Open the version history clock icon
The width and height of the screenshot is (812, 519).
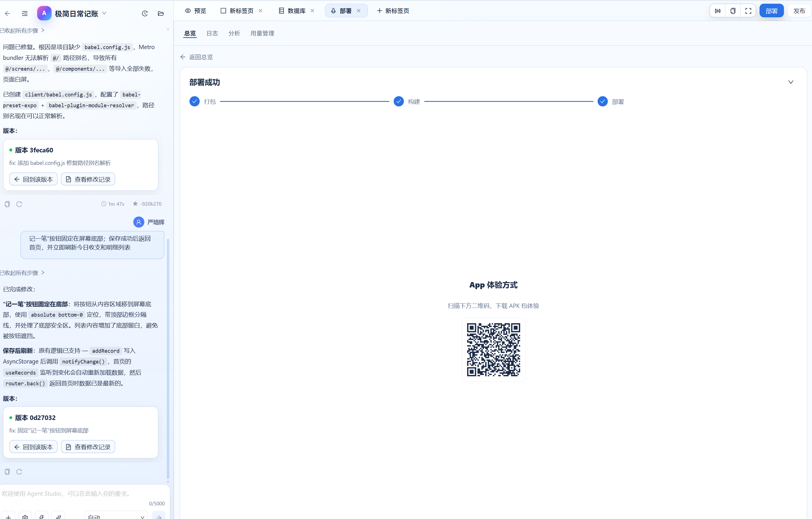pyautogui.click(x=145, y=14)
